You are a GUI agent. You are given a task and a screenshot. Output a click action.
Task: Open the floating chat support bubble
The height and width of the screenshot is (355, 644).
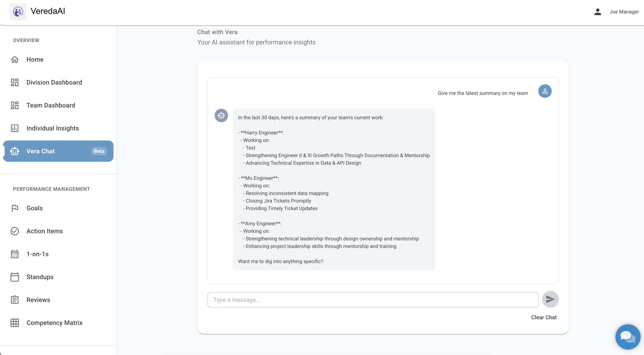(627, 337)
